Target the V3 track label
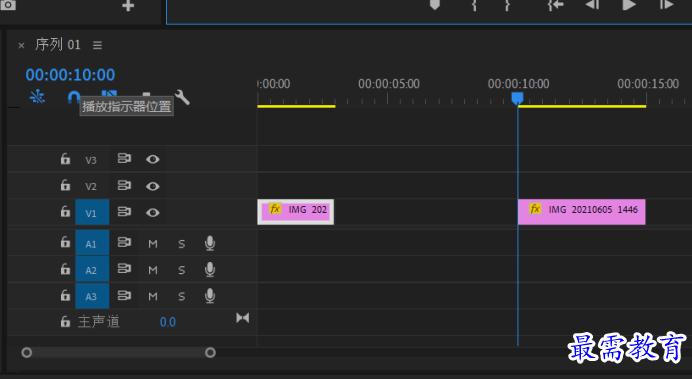Image resolution: width=692 pixels, height=379 pixels. 91,160
